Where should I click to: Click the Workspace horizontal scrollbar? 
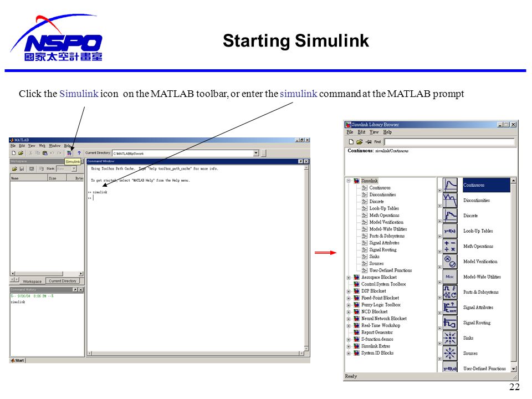(x=47, y=273)
